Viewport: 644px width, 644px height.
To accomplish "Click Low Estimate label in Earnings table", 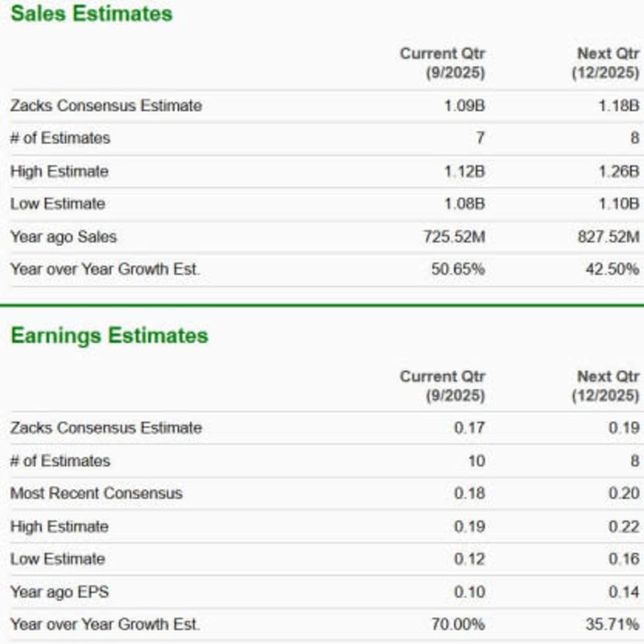I will (57, 559).
